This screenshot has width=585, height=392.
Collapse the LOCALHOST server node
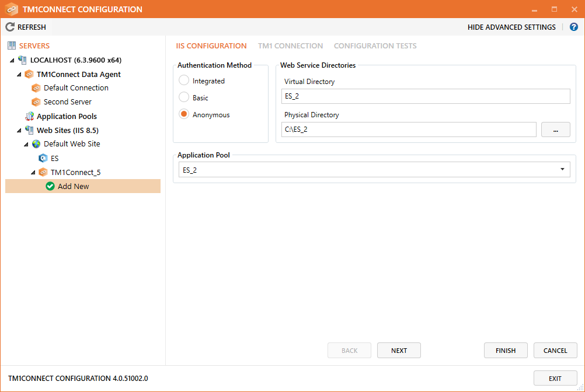click(x=12, y=60)
